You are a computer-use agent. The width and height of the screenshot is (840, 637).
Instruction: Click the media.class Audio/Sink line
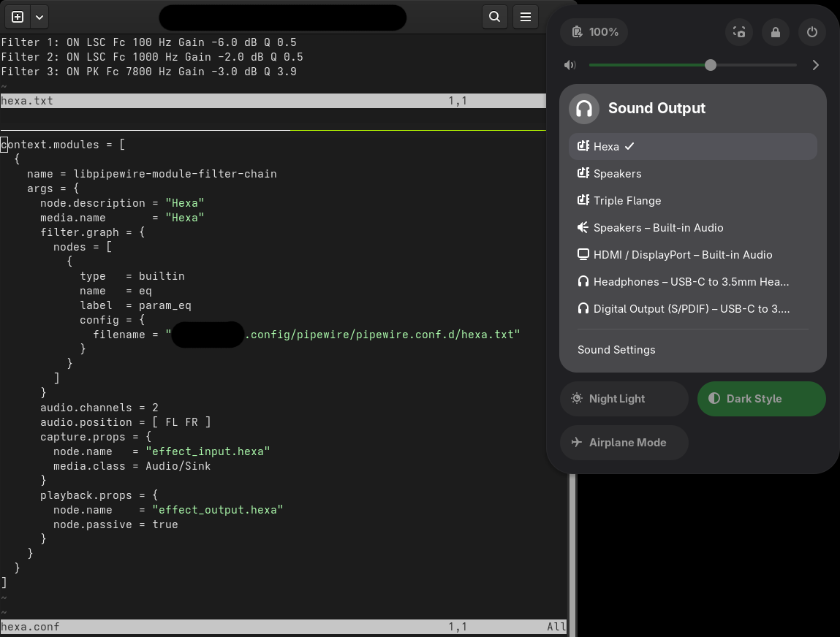(132, 466)
